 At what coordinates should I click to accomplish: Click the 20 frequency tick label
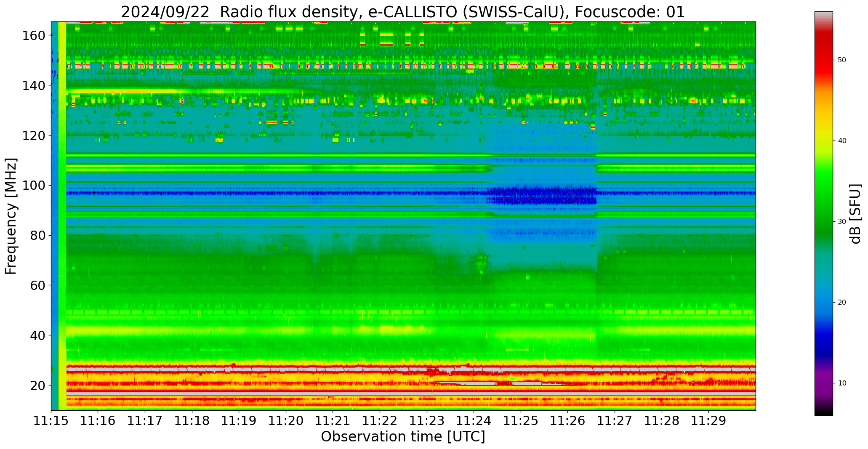[x=38, y=385]
